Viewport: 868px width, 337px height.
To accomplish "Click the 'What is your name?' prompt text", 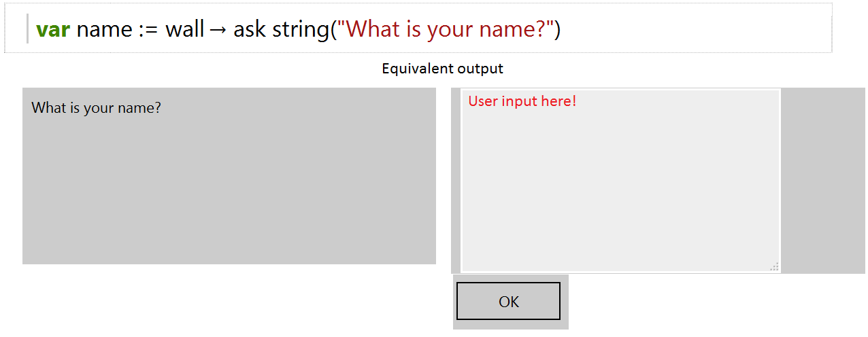I will click(96, 107).
